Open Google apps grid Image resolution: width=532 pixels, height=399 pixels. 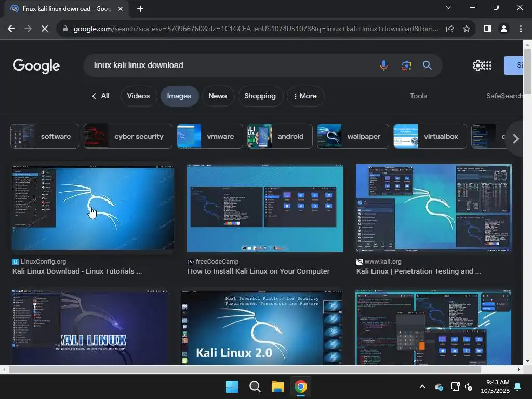[x=487, y=65]
